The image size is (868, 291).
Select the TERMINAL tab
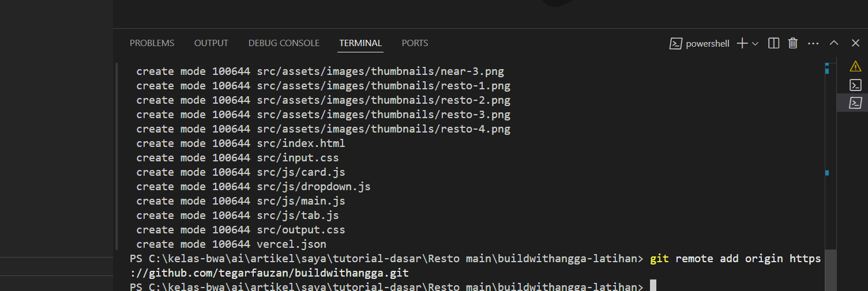pos(360,43)
